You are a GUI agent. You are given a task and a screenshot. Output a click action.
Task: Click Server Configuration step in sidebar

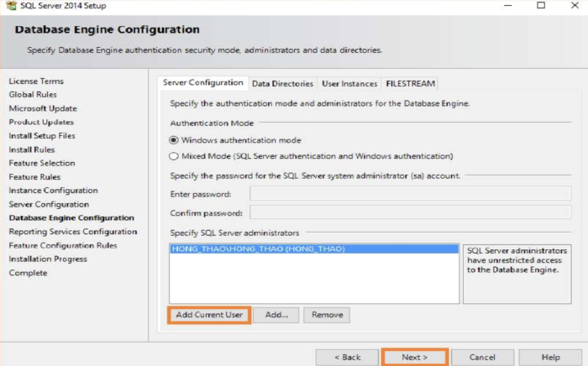[49, 204]
